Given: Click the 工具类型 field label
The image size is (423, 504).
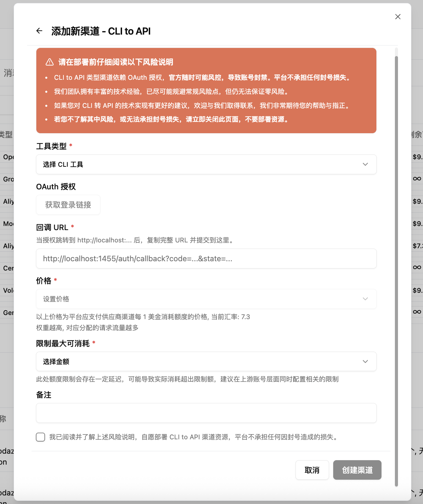Looking at the screenshot, I should pyautogui.click(x=51, y=146).
